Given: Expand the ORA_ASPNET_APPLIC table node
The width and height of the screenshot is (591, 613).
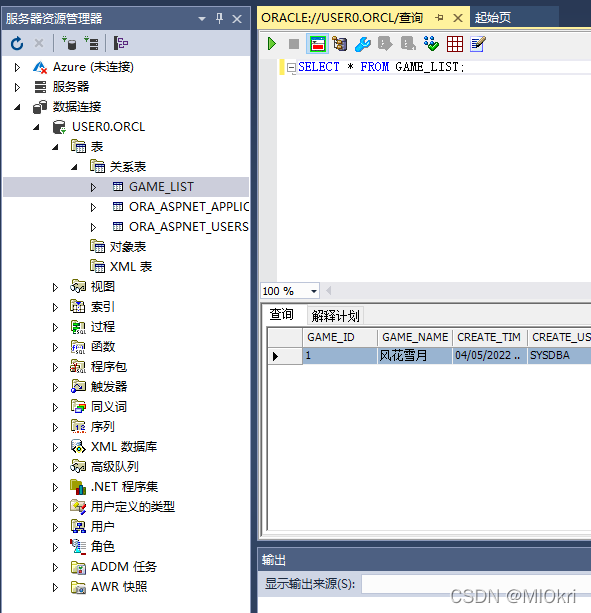Looking at the screenshot, I should (93, 207).
